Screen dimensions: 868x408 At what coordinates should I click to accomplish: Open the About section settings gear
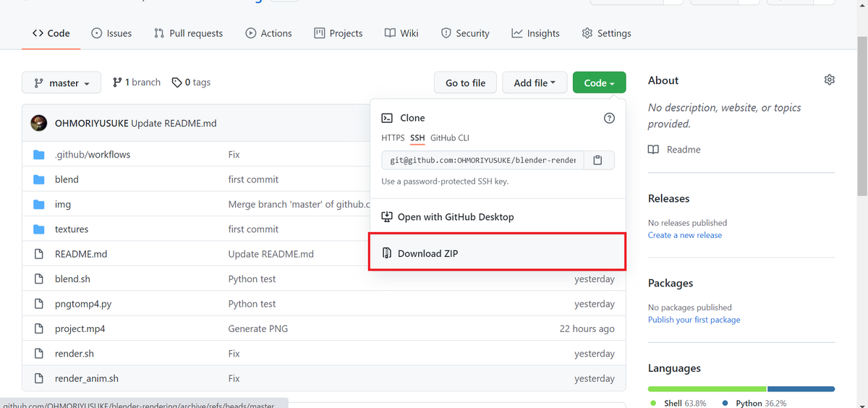830,80
